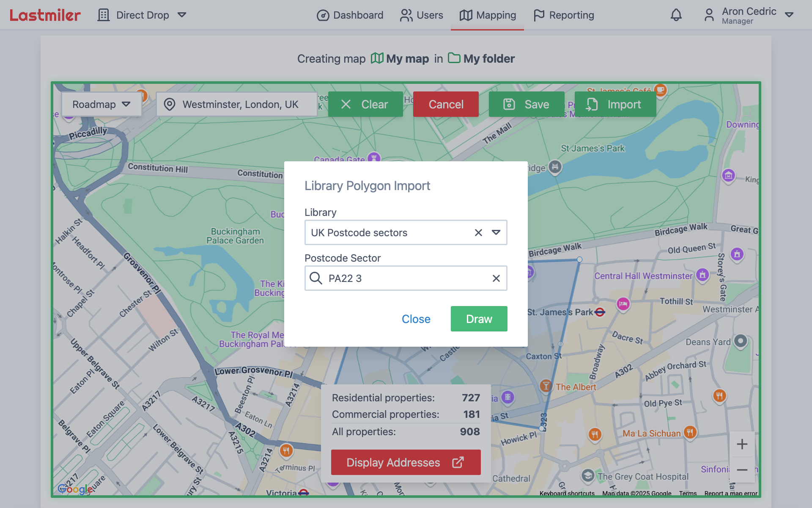Click the location pin icon in search

[170, 104]
